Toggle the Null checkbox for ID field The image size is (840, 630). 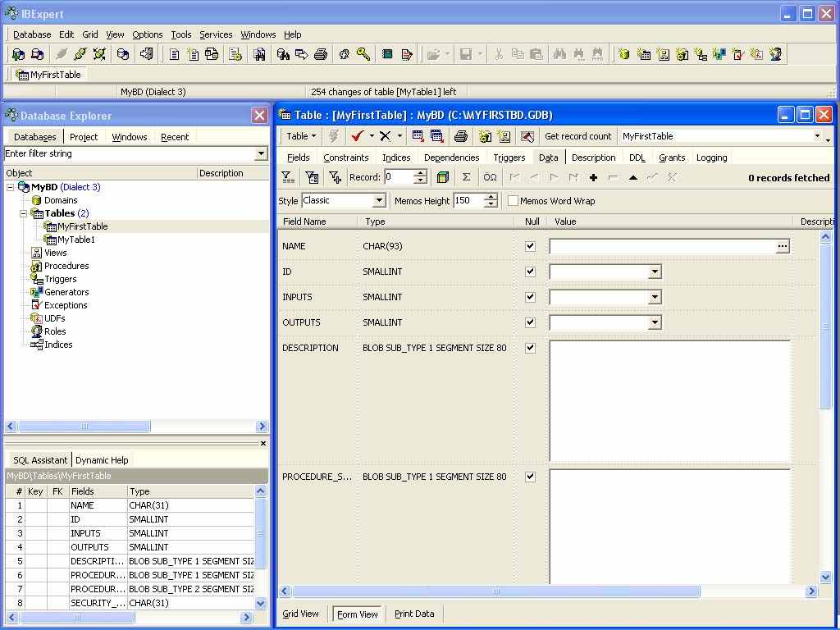pyautogui.click(x=531, y=272)
